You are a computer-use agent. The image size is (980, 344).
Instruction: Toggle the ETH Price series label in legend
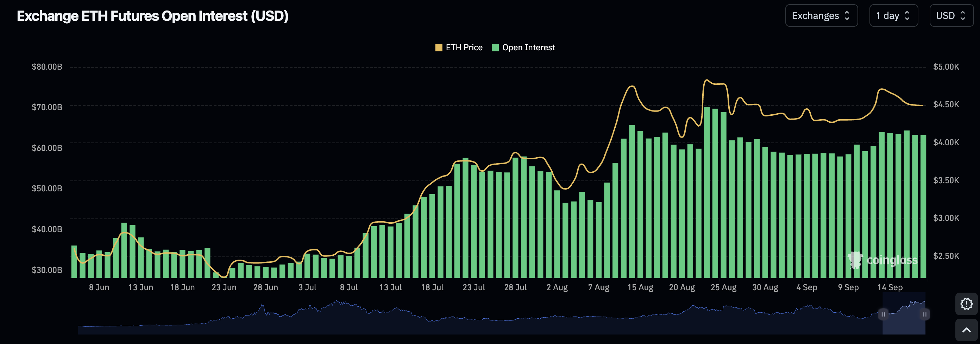pyautogui.click(x=464, y=47)
